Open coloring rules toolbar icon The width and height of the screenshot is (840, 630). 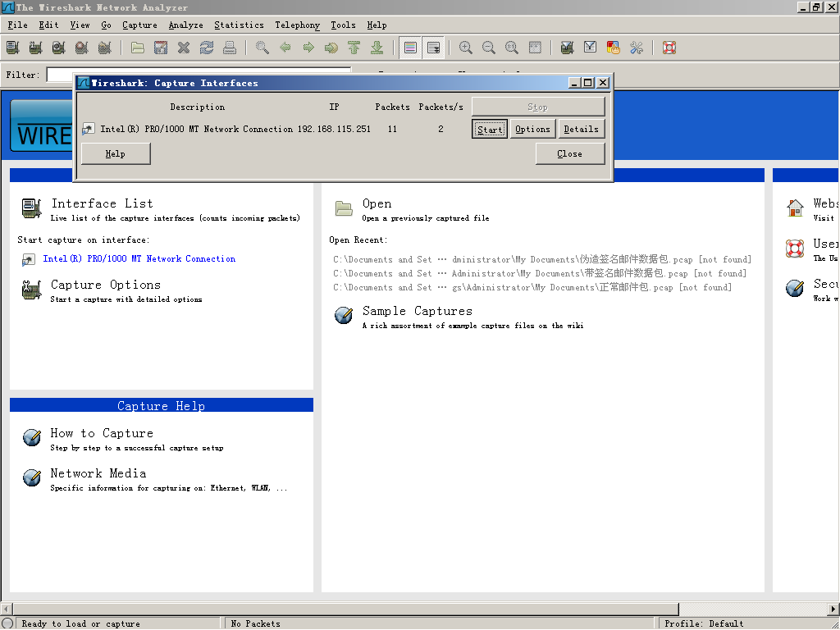tap(614, 48)
